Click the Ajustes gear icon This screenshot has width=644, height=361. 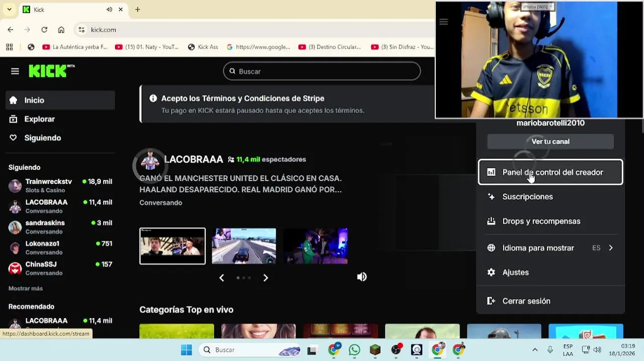click(492, 272)
